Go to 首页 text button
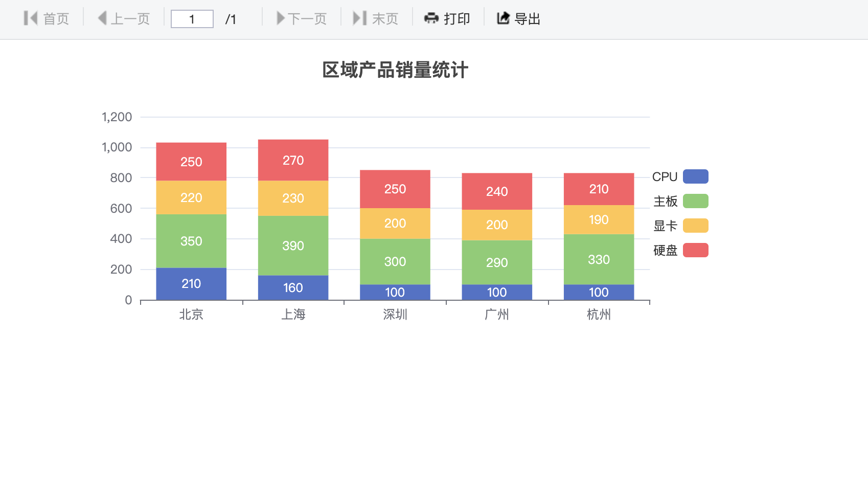868x491 pixels. pyautogui.click(x=56, y=19)
